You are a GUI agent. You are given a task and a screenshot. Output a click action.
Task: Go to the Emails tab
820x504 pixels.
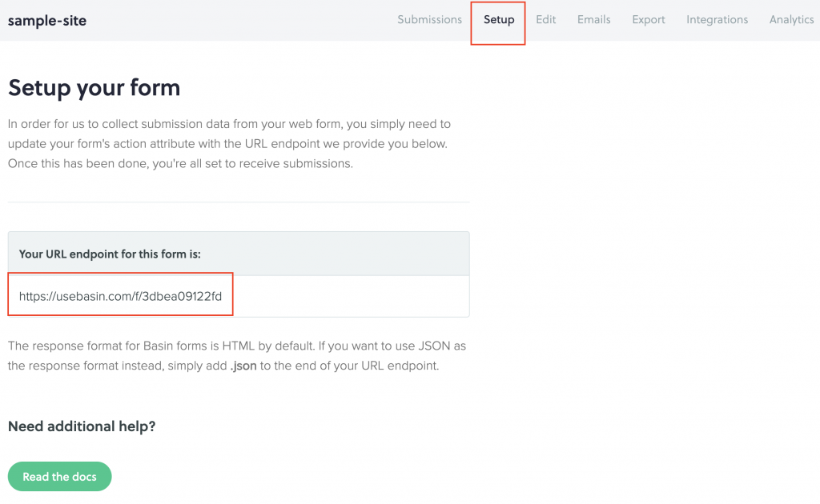pos(593,20)
